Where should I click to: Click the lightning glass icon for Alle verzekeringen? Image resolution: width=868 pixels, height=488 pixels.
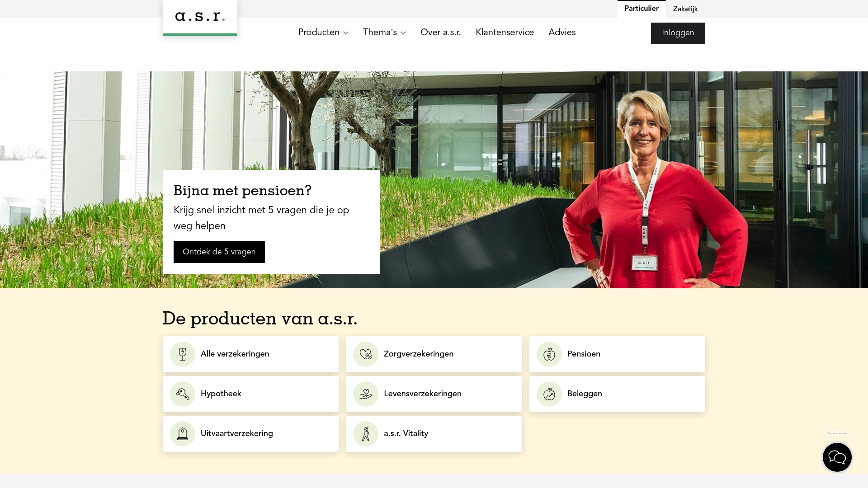pyautogui.click(x=183, y=354)
